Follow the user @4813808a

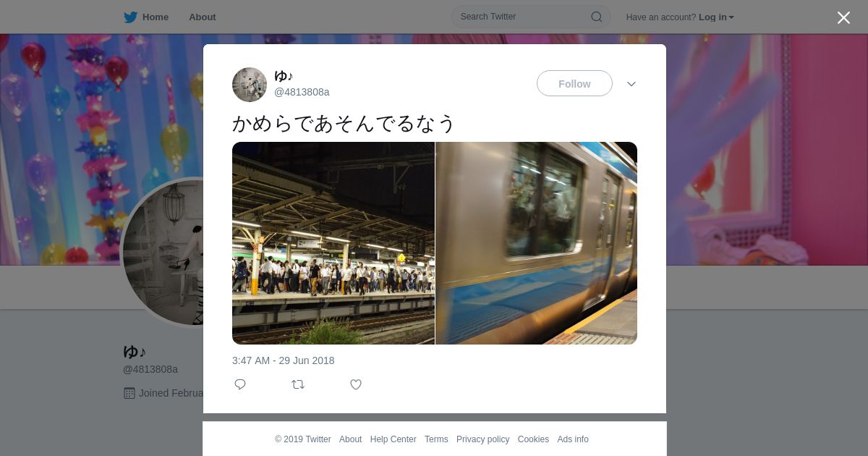pyautogui.click(x=574, y=84)
